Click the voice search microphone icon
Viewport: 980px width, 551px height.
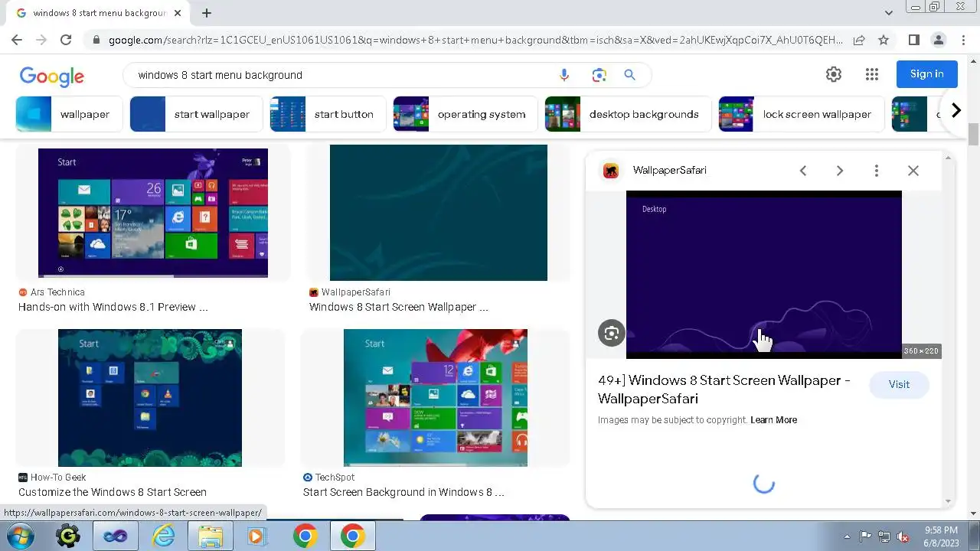coord(564,75)
